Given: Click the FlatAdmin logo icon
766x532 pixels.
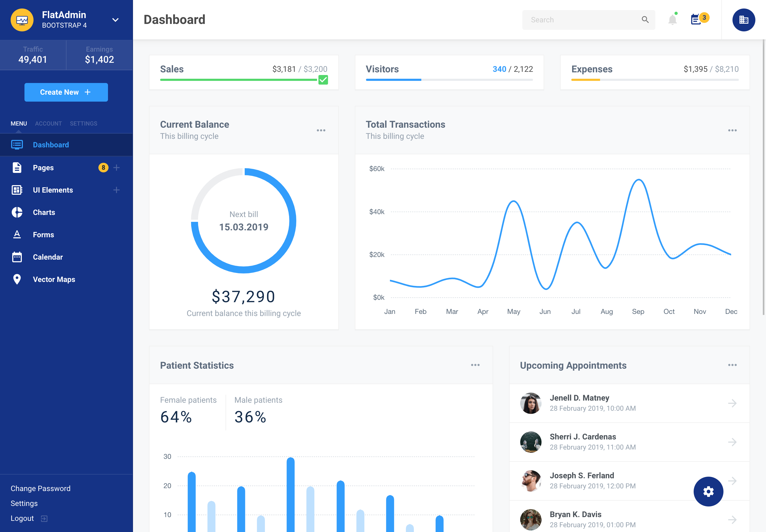Looking at the screenshot, I should [x=22, y=20].
